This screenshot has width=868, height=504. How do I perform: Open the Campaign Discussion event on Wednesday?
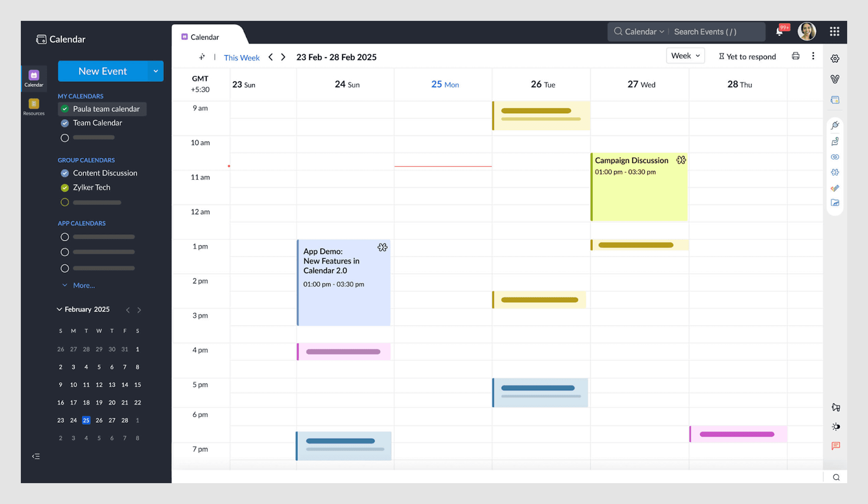point(638,187)
